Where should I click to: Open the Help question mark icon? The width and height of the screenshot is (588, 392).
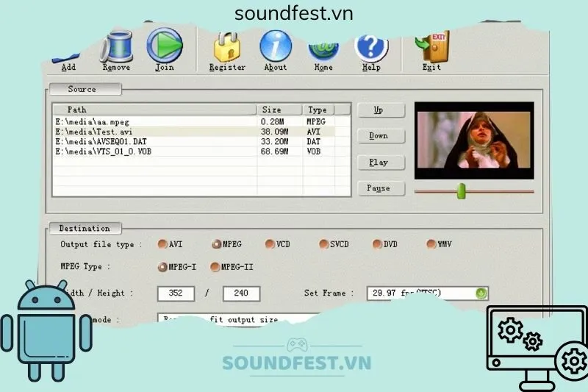click(371, 48)
